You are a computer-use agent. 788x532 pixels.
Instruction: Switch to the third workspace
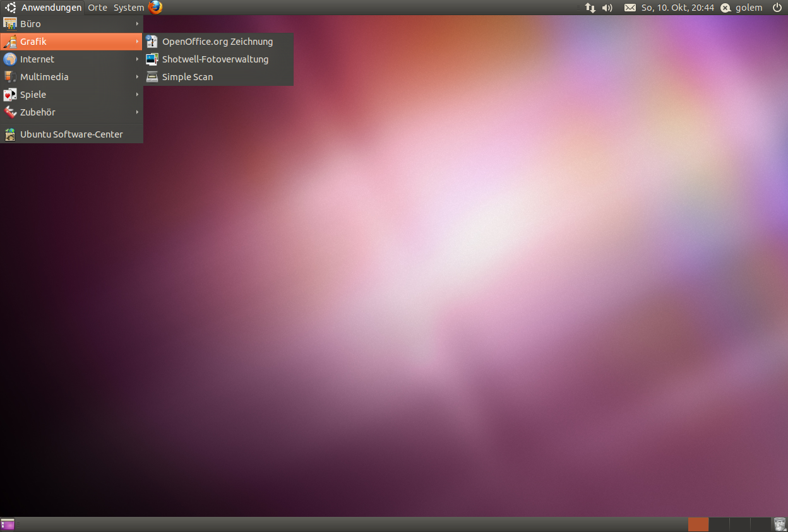coord(740,524)
